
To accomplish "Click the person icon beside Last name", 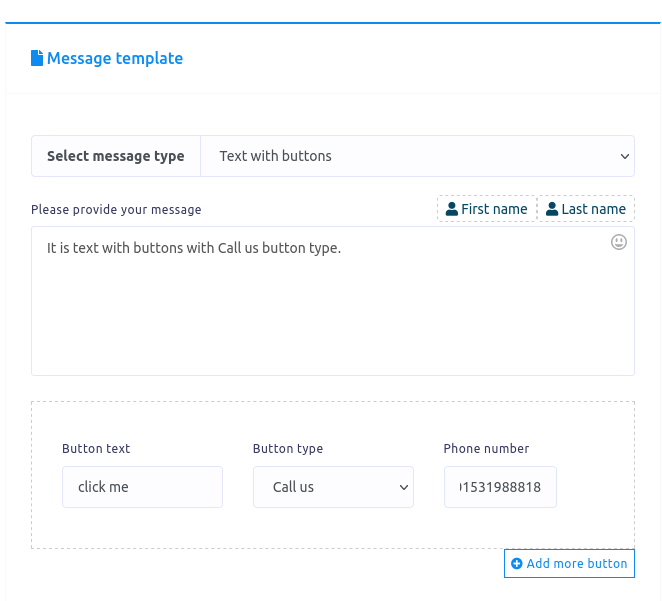I will pos(552,209).
